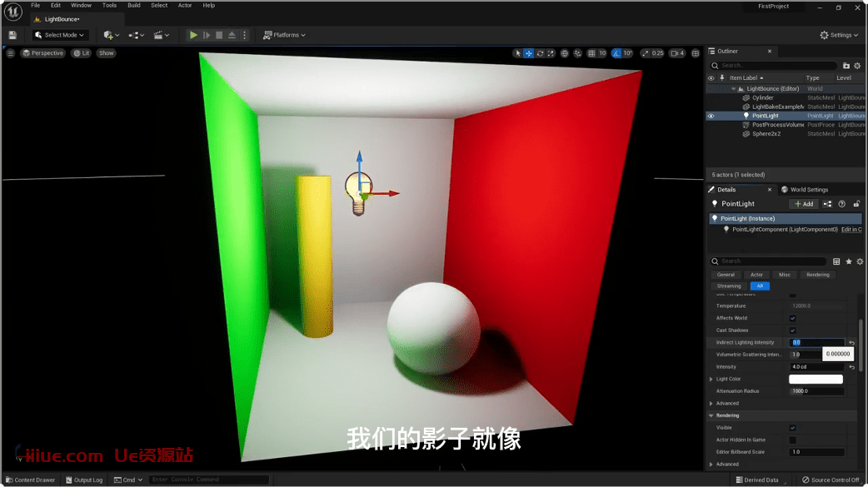Click the green Play button in toolbar
Screen dimensions: 868x487
(x=193, y=35)
